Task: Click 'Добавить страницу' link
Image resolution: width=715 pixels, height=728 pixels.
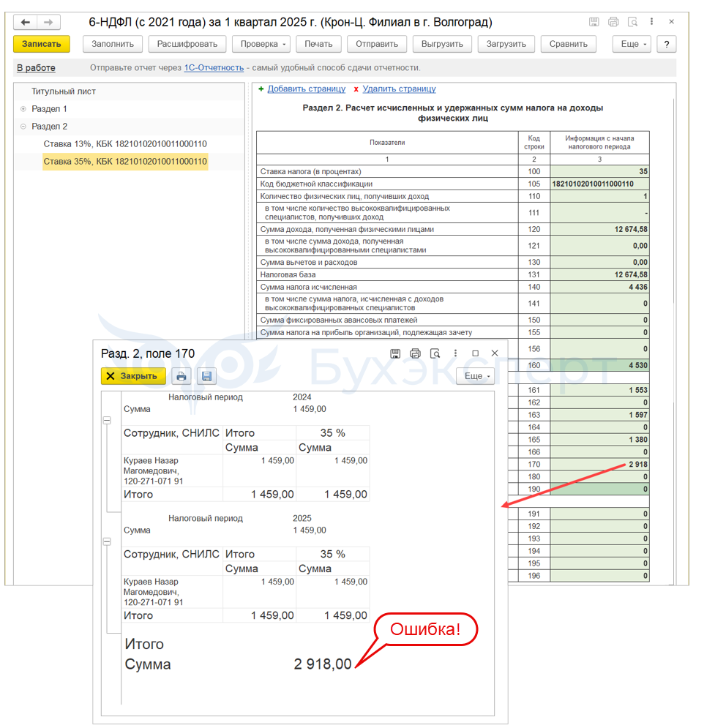Action: point(307,89)
